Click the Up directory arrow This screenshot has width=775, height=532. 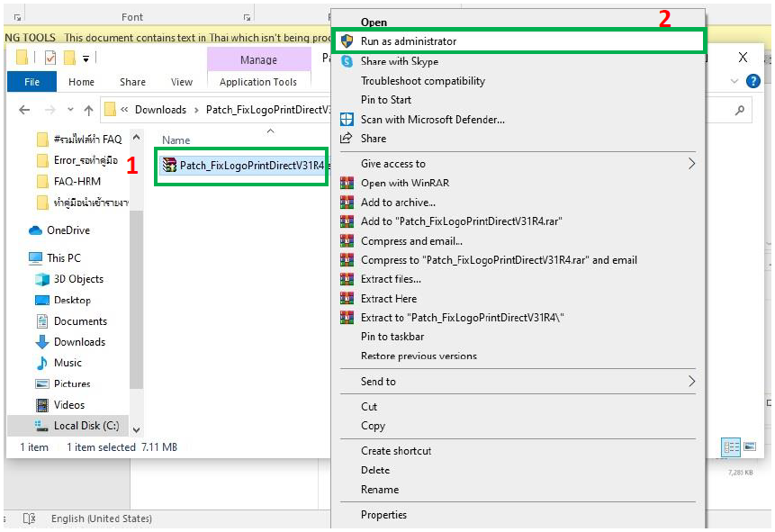click(x=88, y=110)
